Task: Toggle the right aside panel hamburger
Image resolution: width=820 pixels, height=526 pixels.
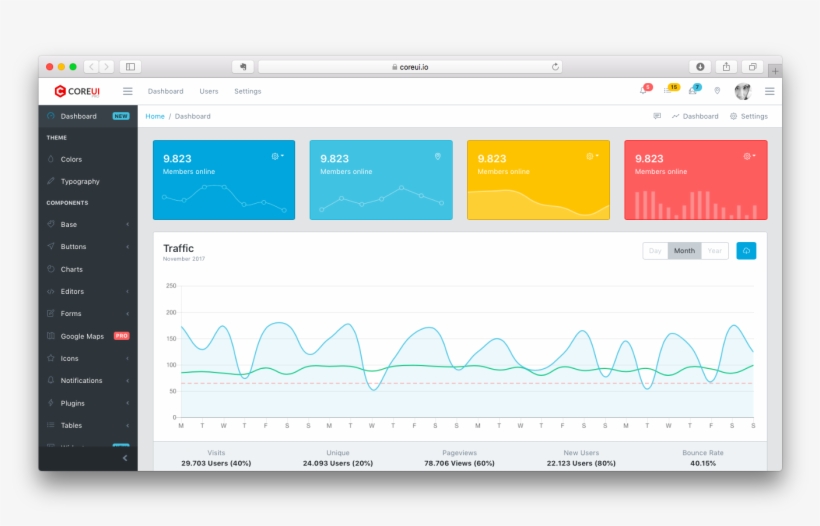Action: (x=769, y=91)
